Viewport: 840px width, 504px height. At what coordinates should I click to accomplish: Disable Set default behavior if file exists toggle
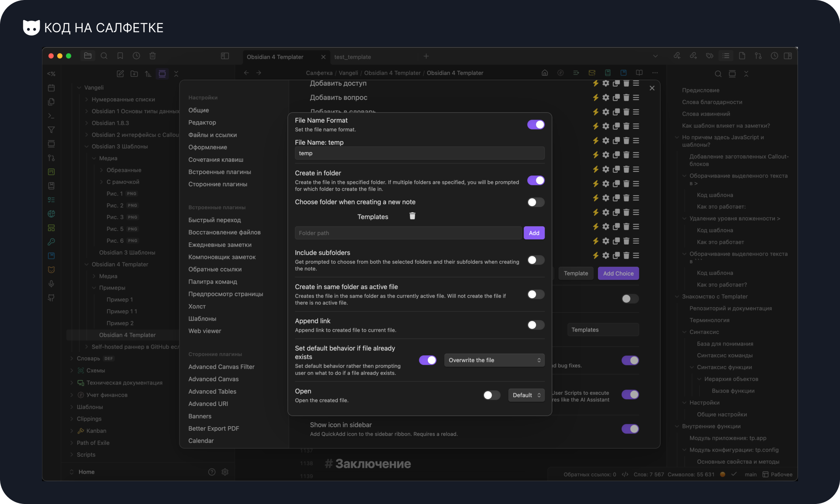tap(428, 360)
